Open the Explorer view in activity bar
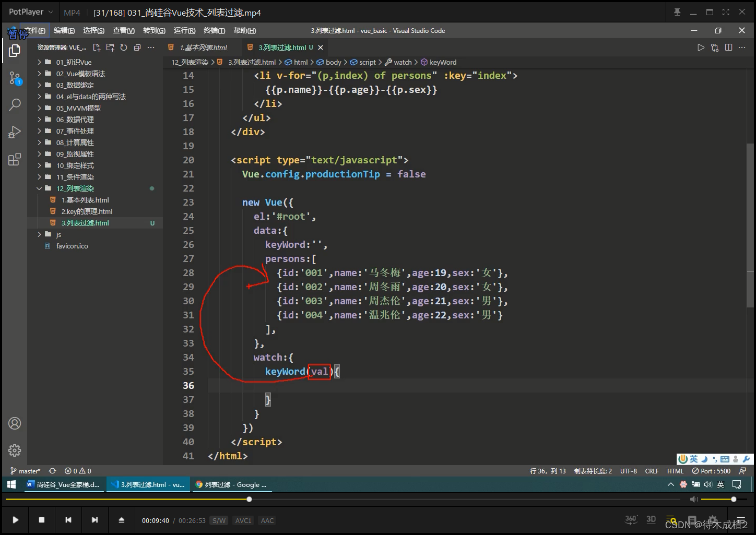This screenshot has width=756, height=535. click(15, 51)
